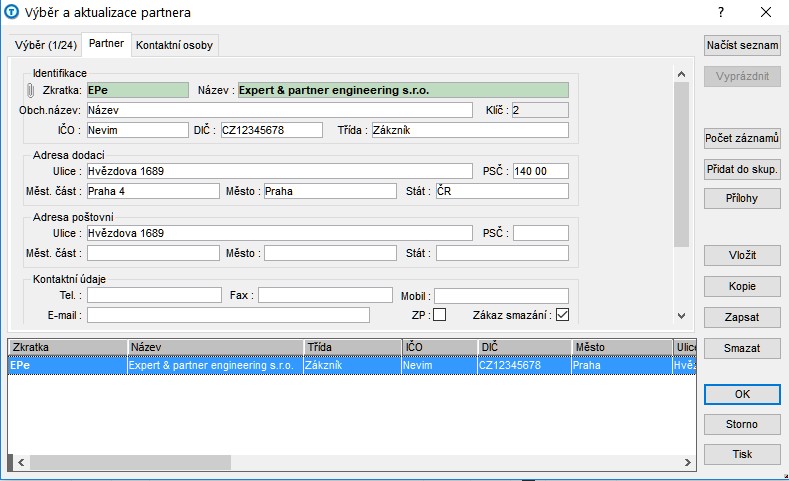Click the form scrollbar down arrow
The width and height of the screenshot is (789, 481).
(681, 316)
